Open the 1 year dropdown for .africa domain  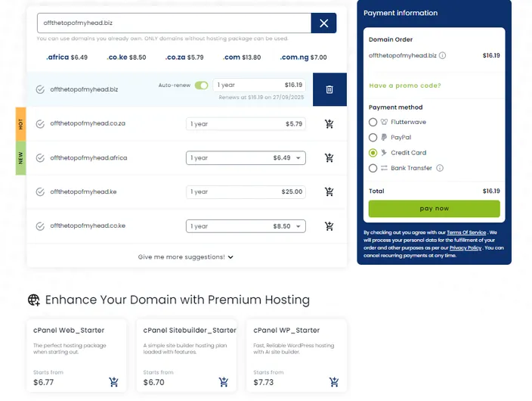click(246, 158)
